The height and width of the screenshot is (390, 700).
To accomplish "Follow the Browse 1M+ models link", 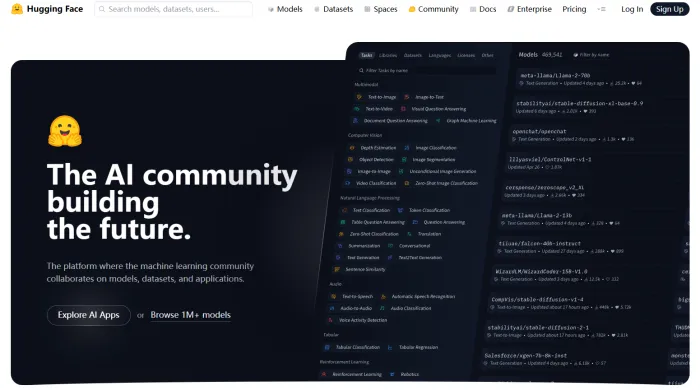I will tap(191, 315).
